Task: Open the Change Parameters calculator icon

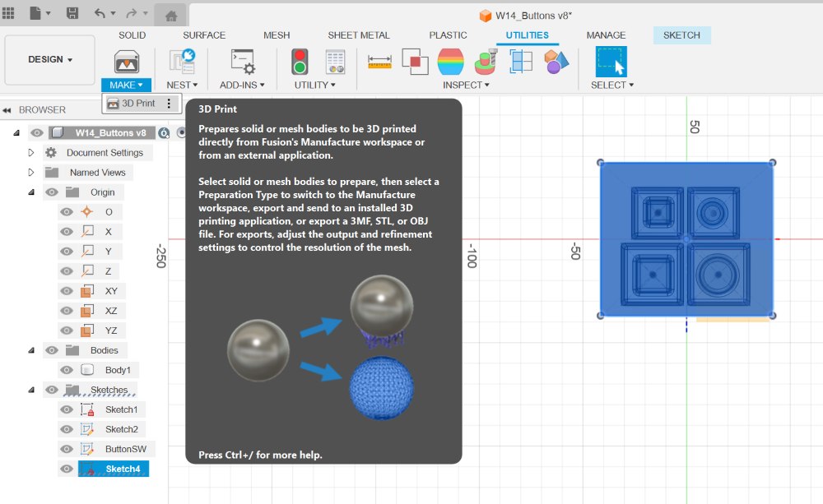Action: [335, 62]
